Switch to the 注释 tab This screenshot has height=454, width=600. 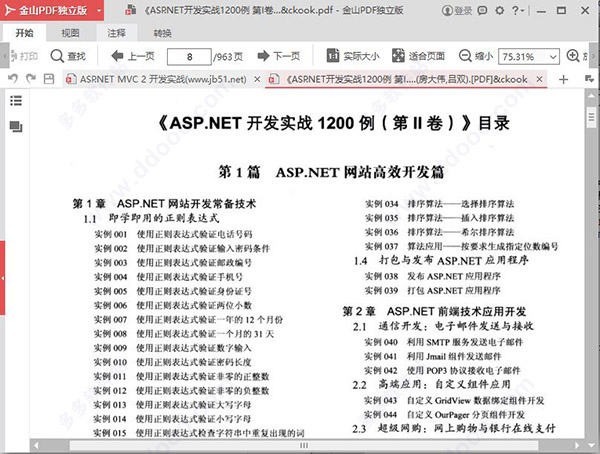(116, 33)
